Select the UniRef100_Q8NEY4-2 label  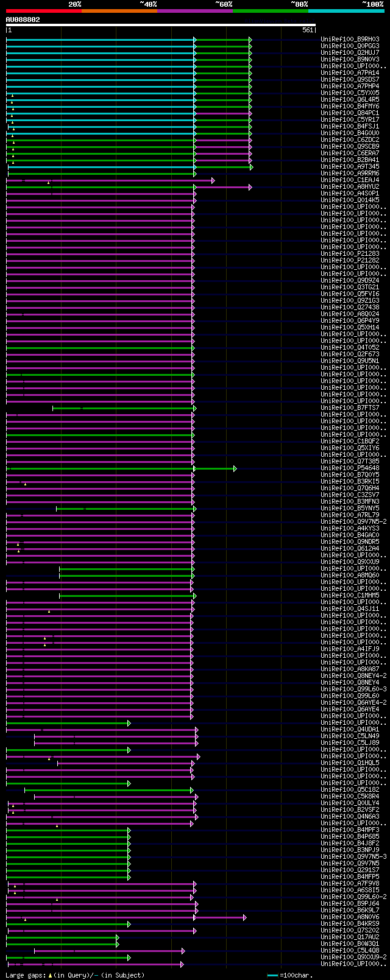click(354, 675)
